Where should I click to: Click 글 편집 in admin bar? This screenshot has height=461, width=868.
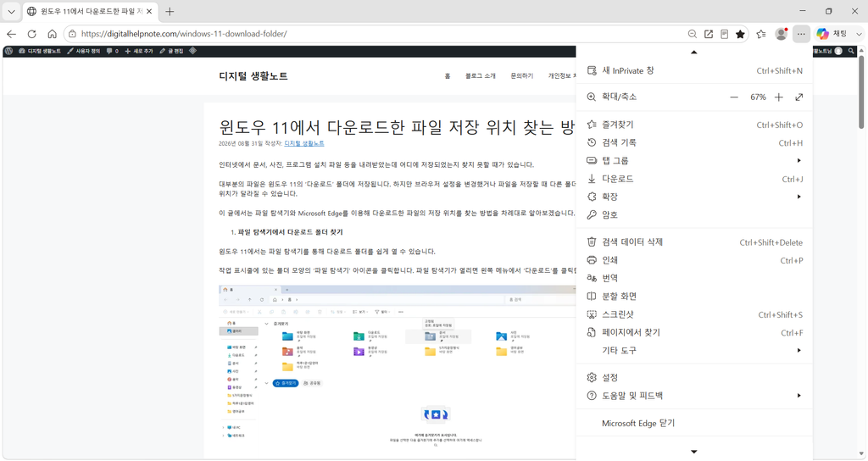(x=171, y=51)
